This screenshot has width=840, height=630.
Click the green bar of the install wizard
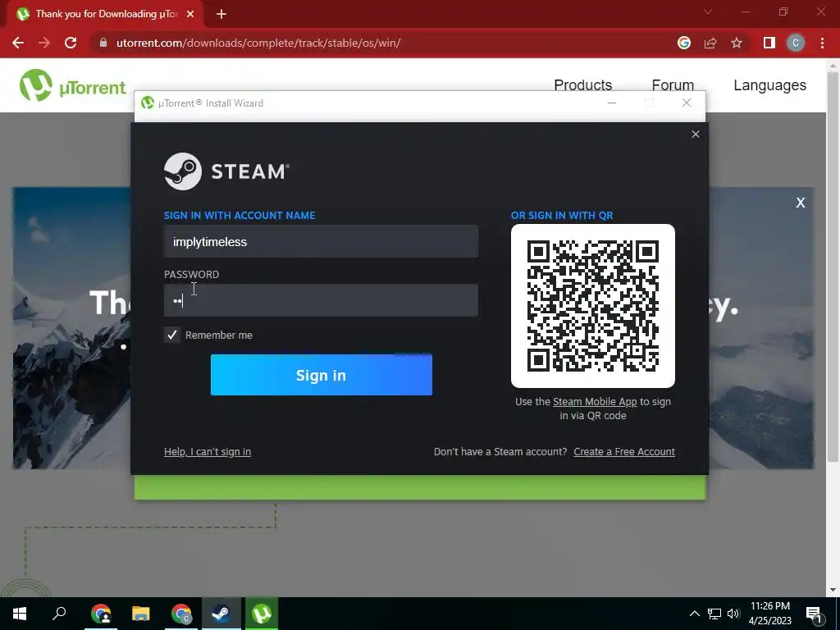pos(420,487)
